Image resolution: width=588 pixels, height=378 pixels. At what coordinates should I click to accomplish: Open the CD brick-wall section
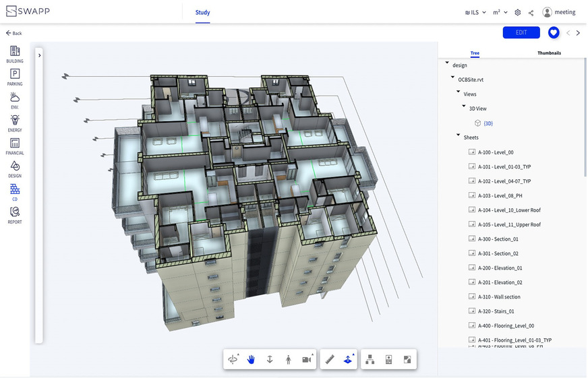pos(15,192)
